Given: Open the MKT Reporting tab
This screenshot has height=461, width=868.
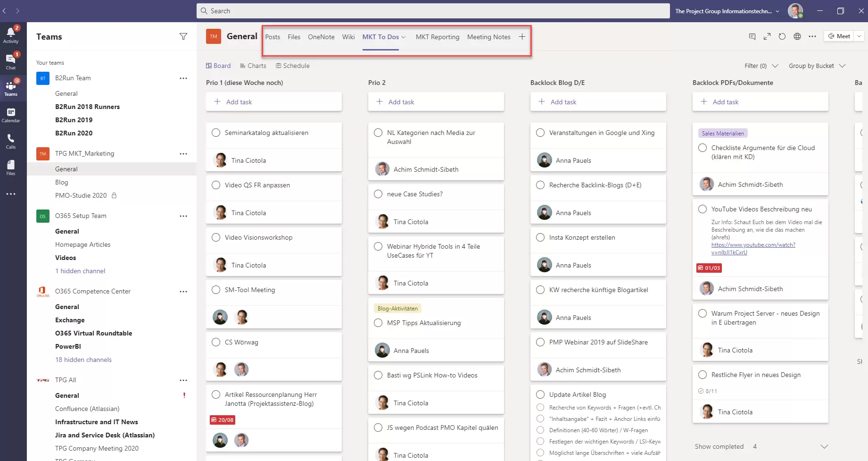Looking at the screenshot, I should pos(438,37).
